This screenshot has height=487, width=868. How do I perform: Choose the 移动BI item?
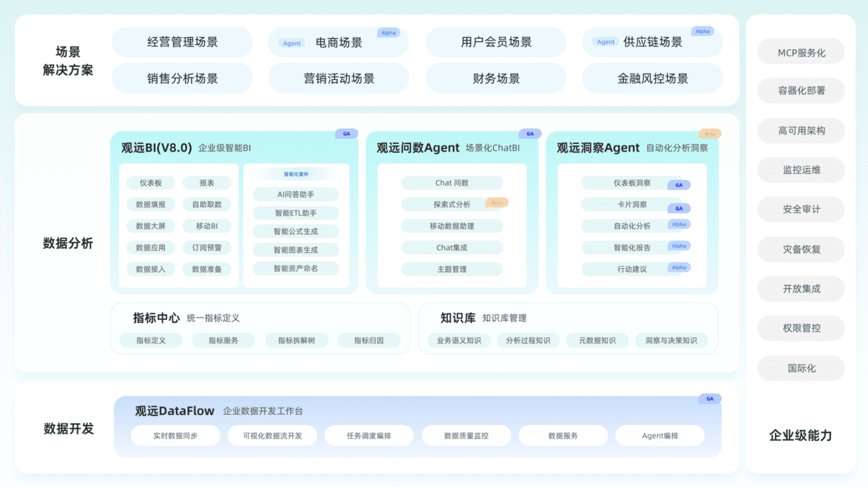point(207,226)
